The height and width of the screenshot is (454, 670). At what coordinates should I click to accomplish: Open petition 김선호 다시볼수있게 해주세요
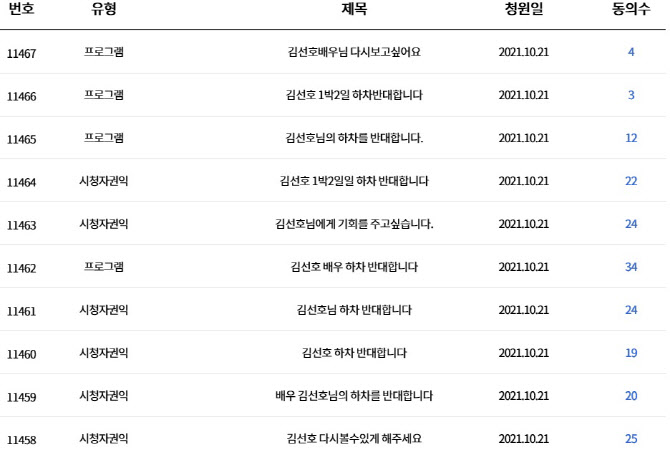click(x=354, y=439)
